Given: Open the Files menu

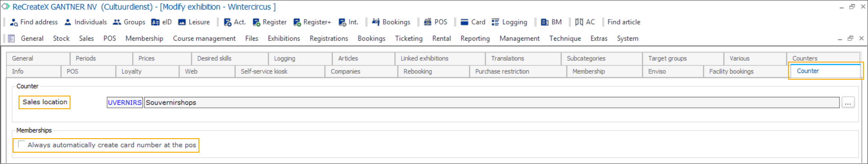Looking at the screenshot, I should 252,39.
